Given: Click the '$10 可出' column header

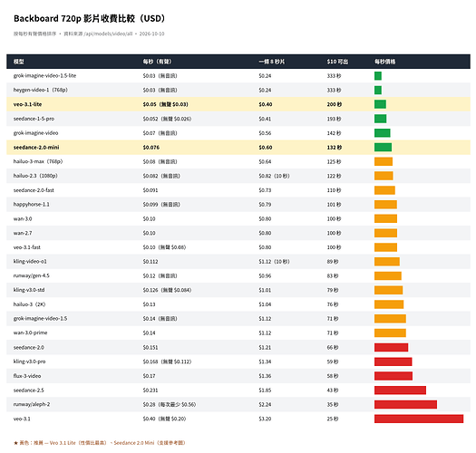Looking at the screenshot, I should point(337,62).
